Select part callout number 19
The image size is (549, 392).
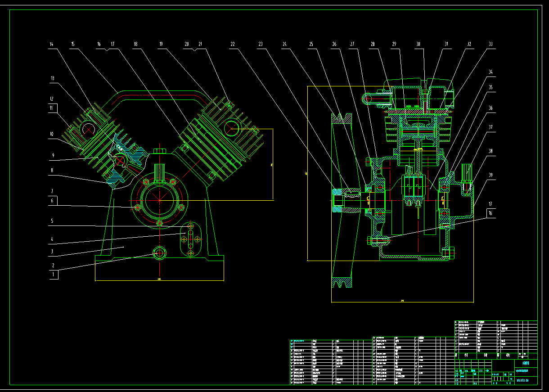click(161, 44)
